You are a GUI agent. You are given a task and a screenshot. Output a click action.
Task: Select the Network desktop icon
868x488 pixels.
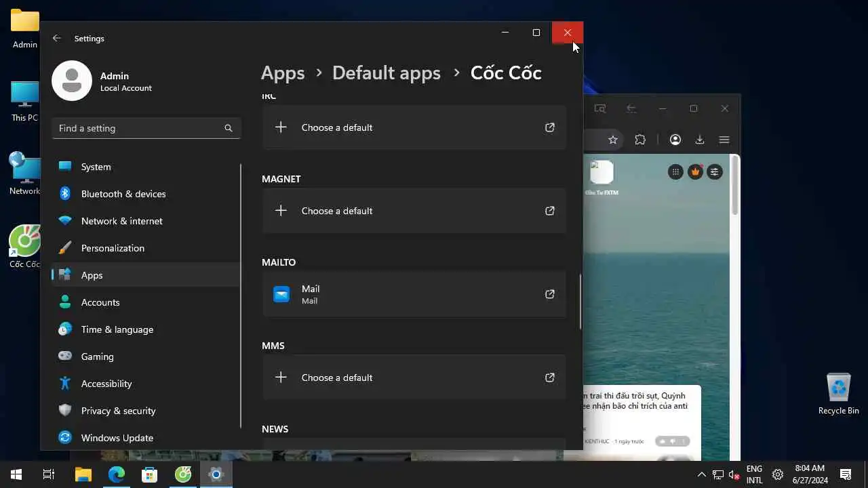click(25, 174)
